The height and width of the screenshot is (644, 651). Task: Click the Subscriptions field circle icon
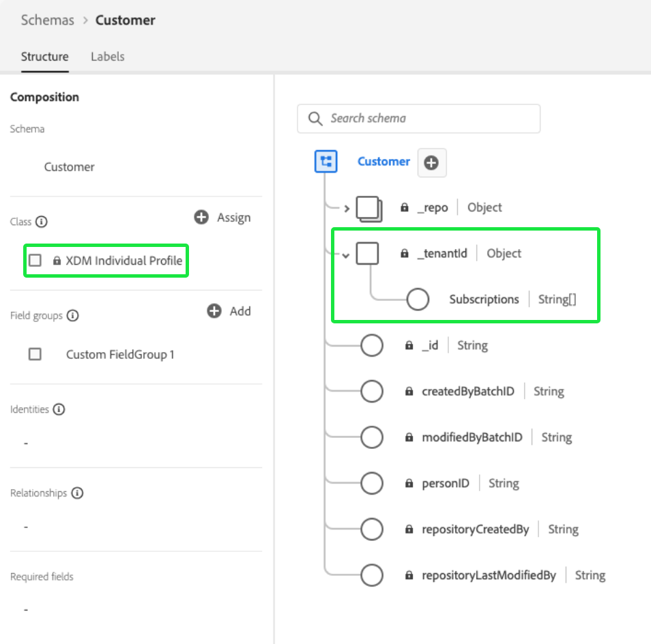[x=417, y=299]
